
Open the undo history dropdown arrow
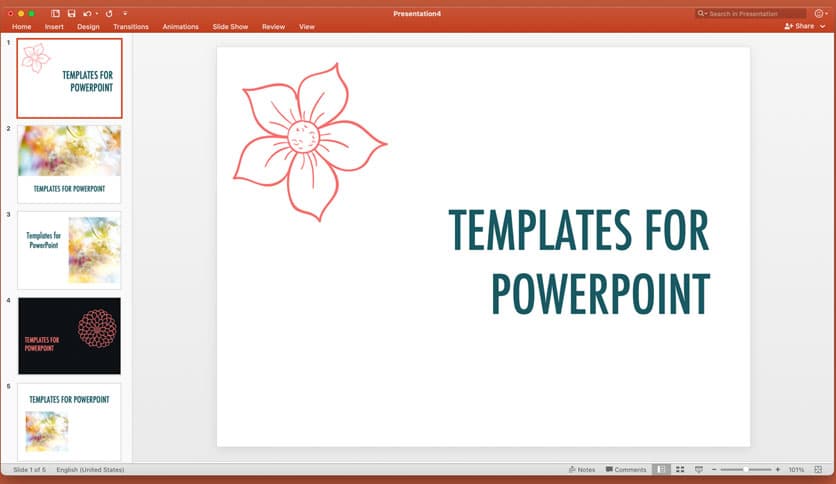tap(97, 13)
